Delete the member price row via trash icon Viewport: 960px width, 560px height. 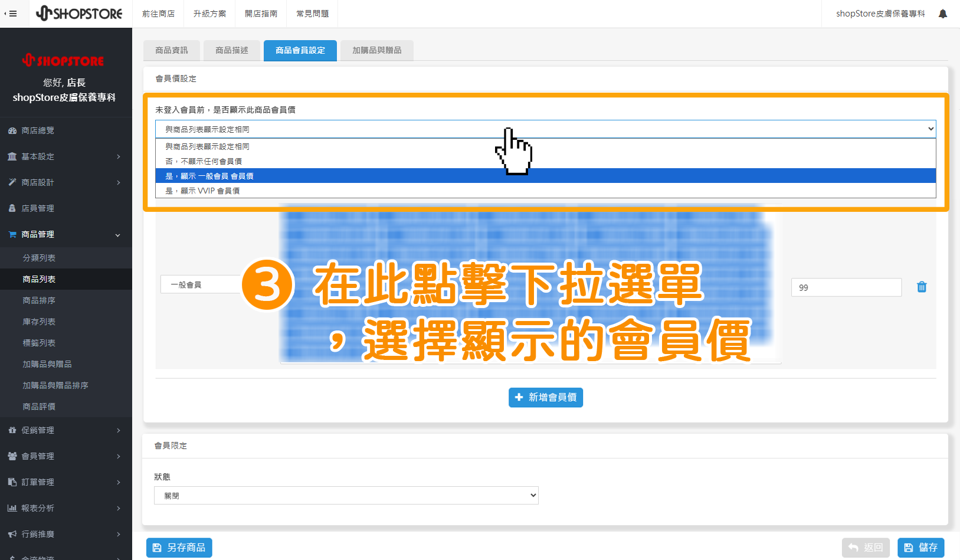point(922,287)
